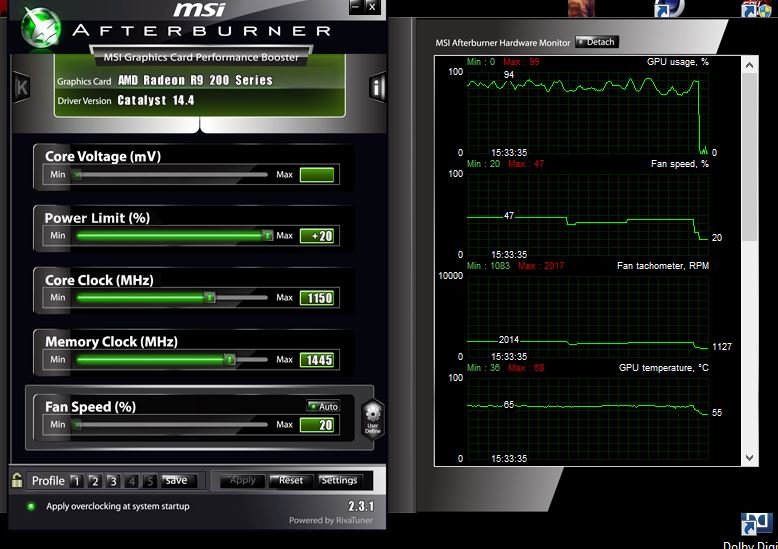This screenshot has width=778, height=549.
Task: Click the Core Voltage slider track
Action: (x=171, y=175)
